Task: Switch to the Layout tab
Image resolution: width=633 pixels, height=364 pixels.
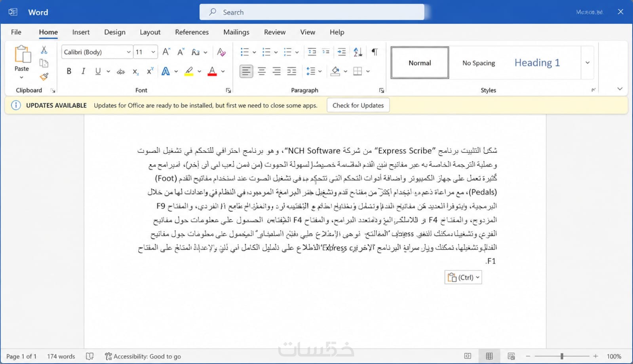Action: tap(150, 32)
